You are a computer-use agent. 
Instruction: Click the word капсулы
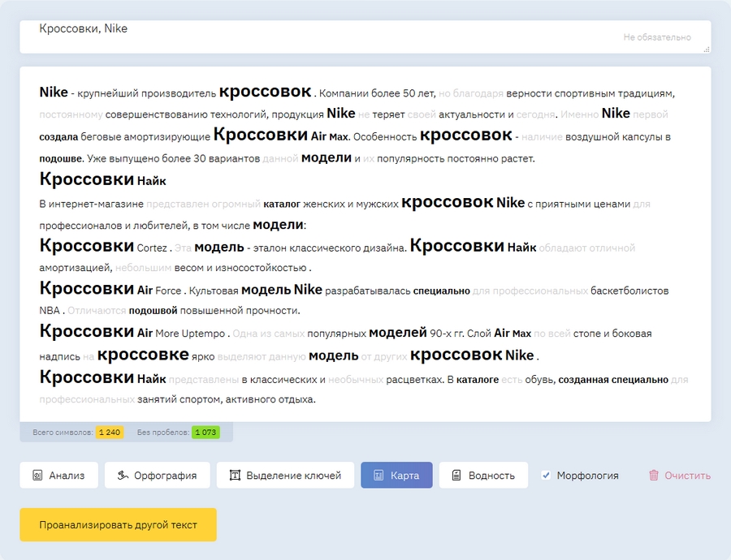pos(642,137)
